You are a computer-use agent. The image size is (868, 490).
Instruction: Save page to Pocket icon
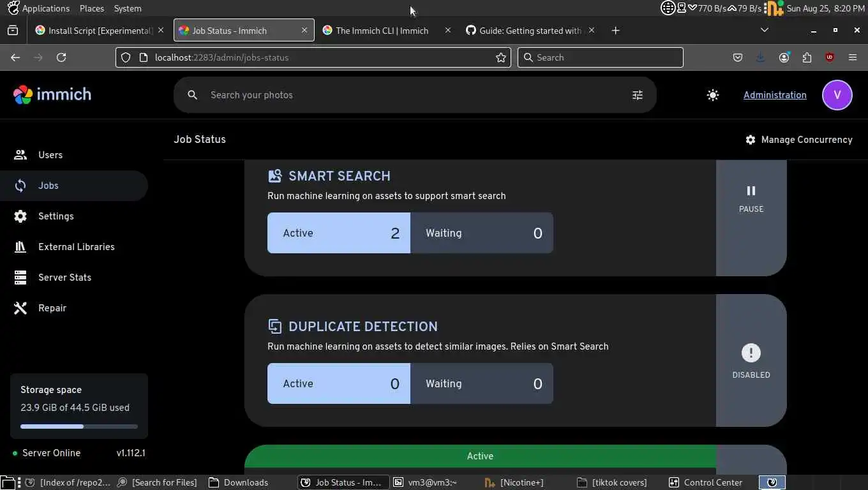point(738,57)
